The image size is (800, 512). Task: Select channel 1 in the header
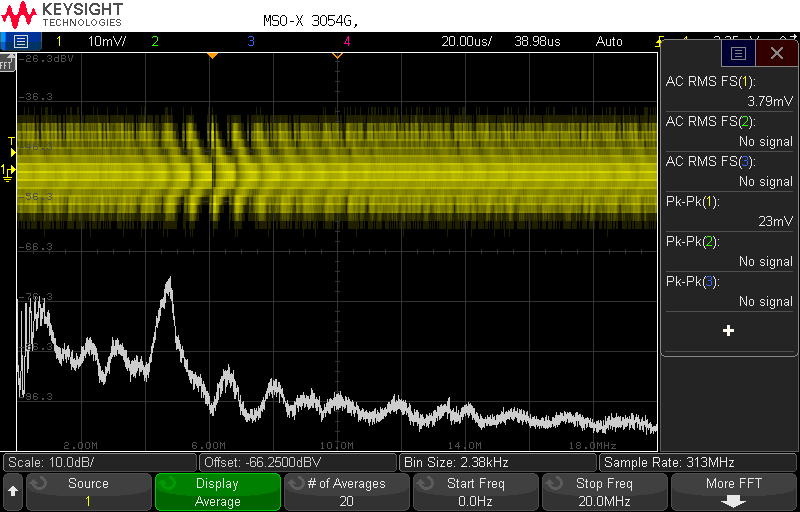click(x=59, y=41)
